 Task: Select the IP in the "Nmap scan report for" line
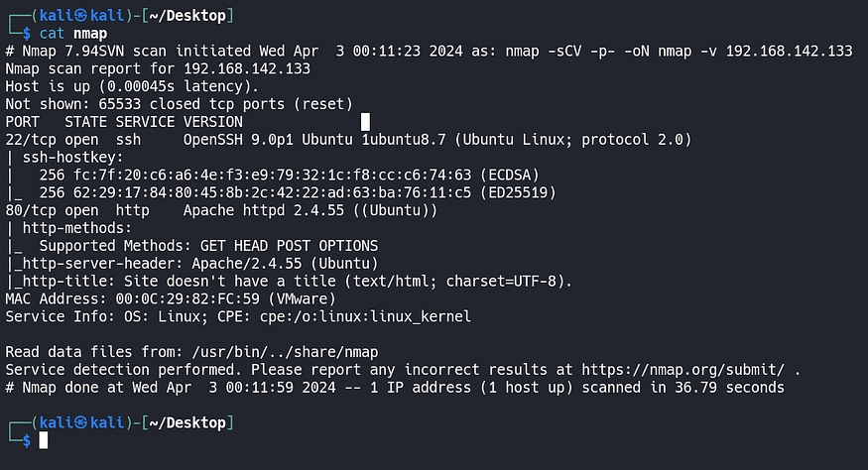click(x=247, y=69)
